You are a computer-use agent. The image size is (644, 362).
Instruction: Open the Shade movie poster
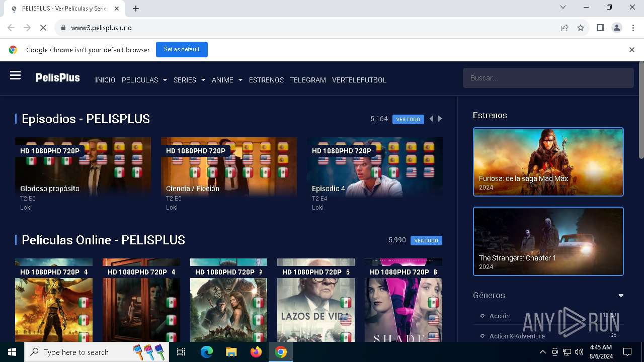tap(404, 300)
